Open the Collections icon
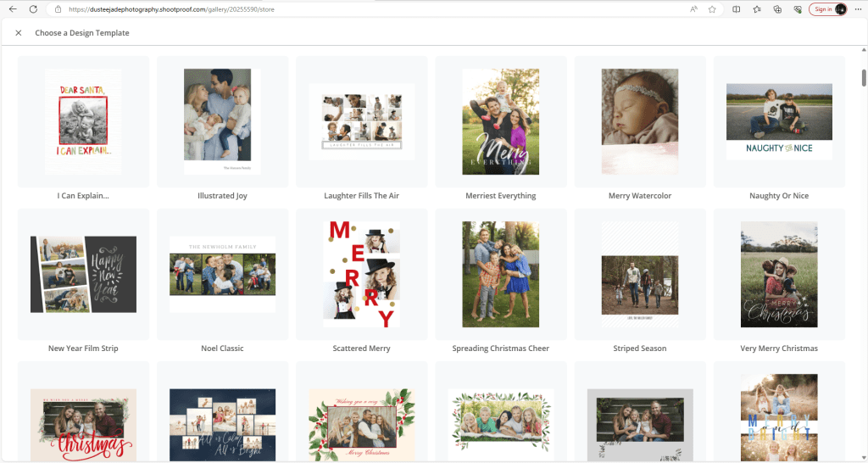The height and width of the screenshot is (463, 868). click(x=777, y=9)
